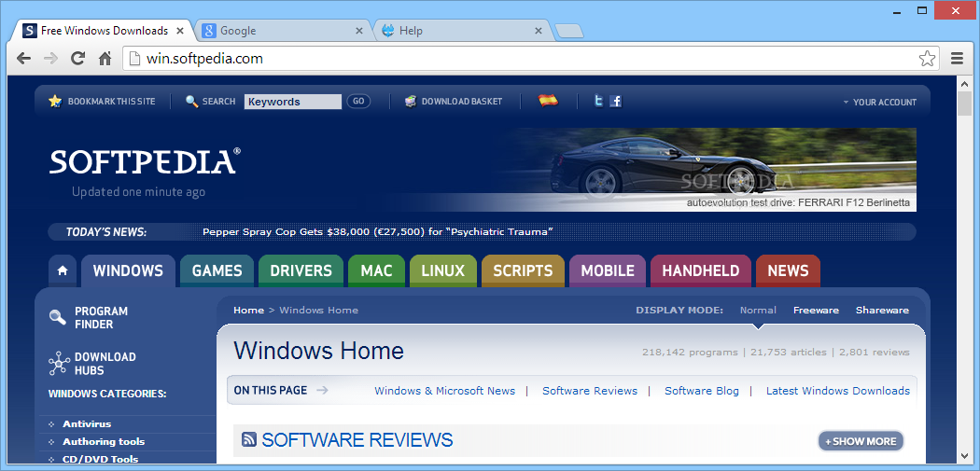
Task: Open Softpedia's Facebook icon
Action: click(x=616, y=102)
